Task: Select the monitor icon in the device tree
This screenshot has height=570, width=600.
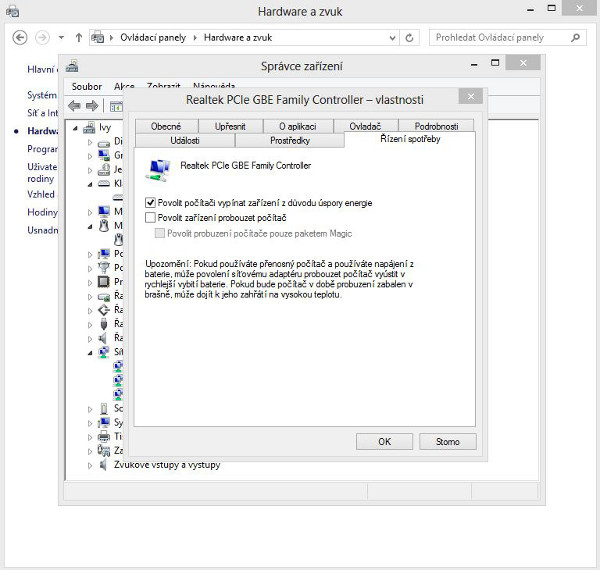Action: [x=104, y=211]
